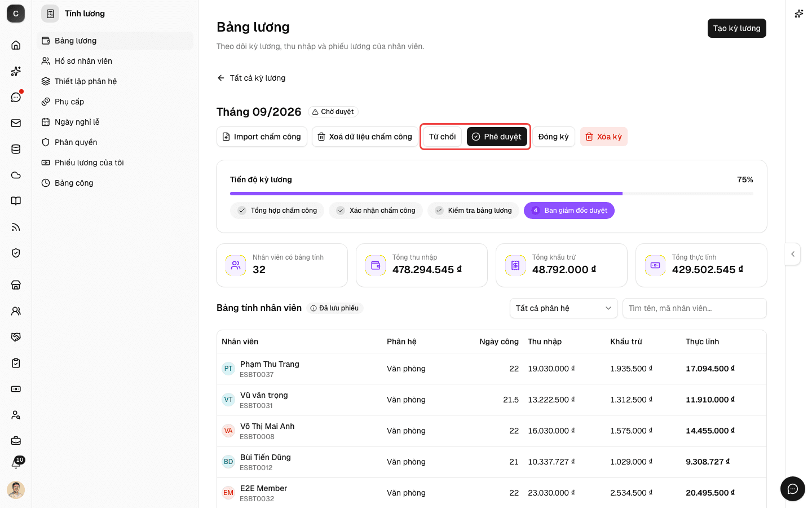Open the notifications bell with badge 10
Image resolution: width=812 pixels, height=508 pixels.
pos(16,463)
